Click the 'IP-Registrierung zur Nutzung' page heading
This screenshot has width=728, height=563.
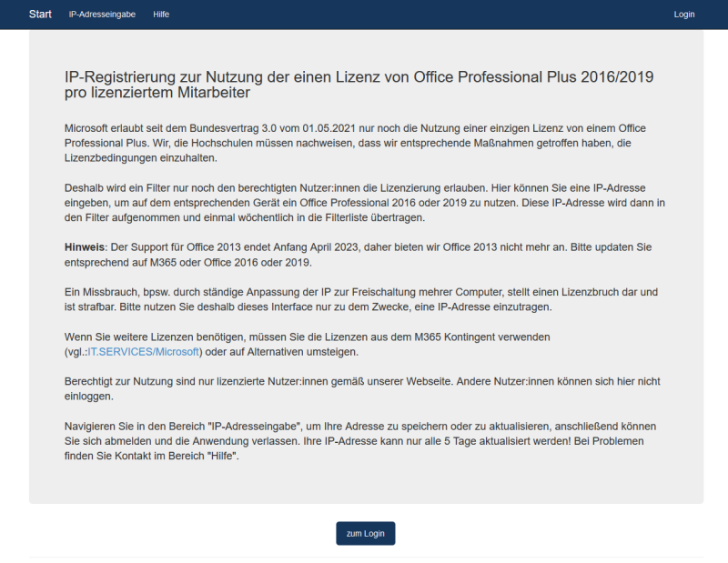[359, 76]
